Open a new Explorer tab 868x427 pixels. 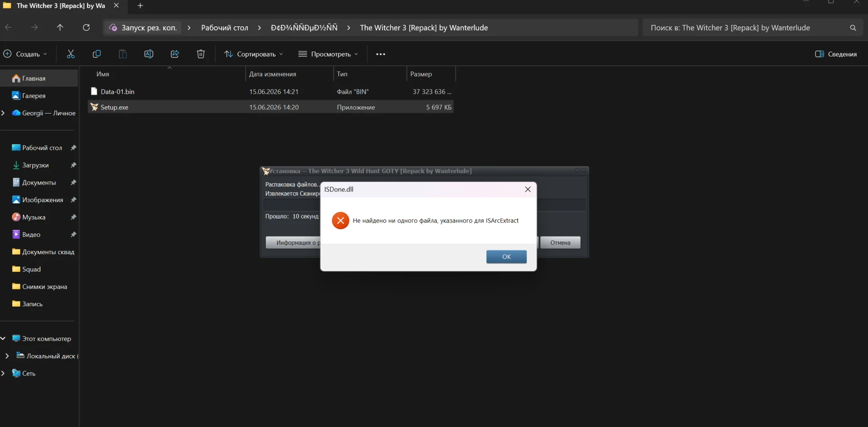(x=140, y=5)
